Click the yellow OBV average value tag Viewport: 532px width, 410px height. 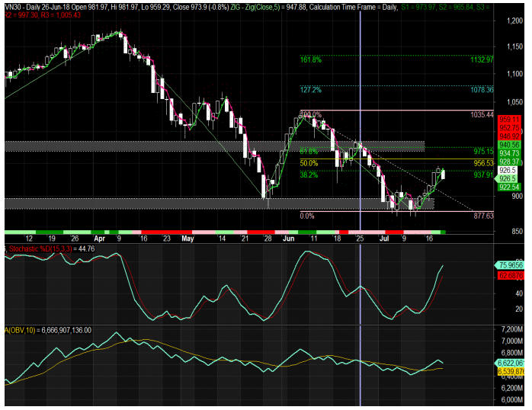click(511, 371)
